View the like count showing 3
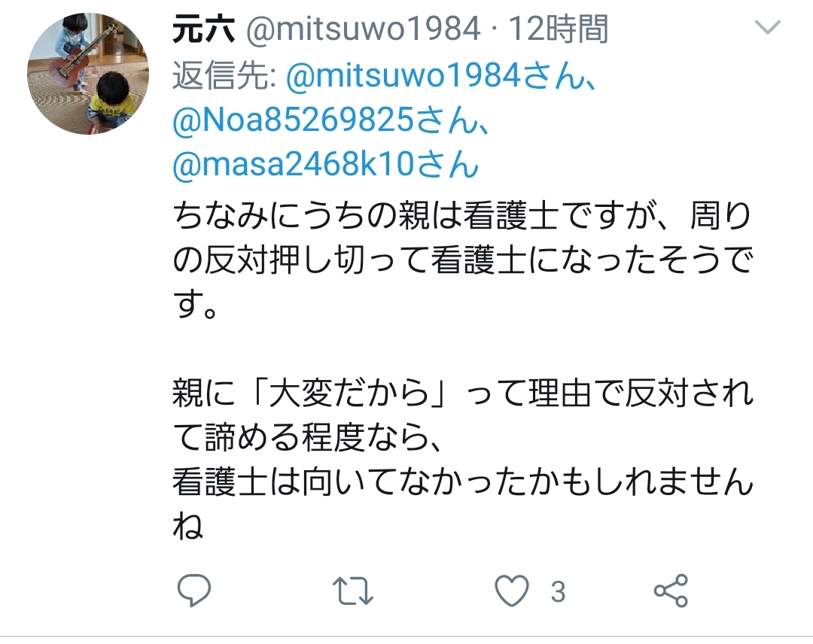The width and height of the screenshot is (813, 644). [558, 591]
